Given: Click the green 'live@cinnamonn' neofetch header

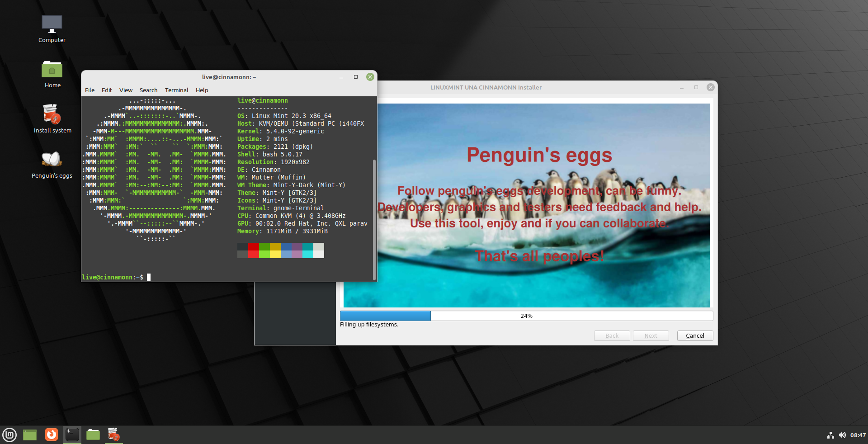Looking at the screenshot, I should pos(263,100).
